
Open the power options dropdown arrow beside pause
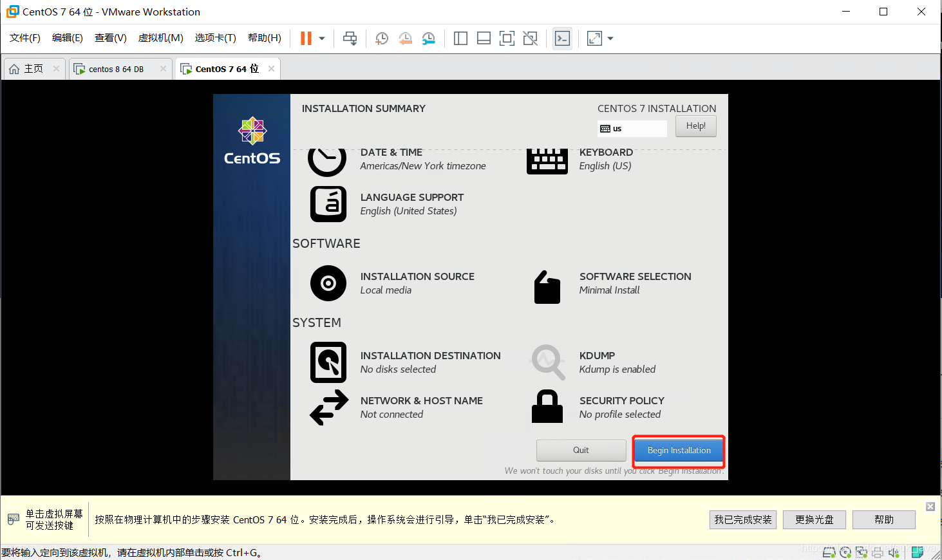322,39
